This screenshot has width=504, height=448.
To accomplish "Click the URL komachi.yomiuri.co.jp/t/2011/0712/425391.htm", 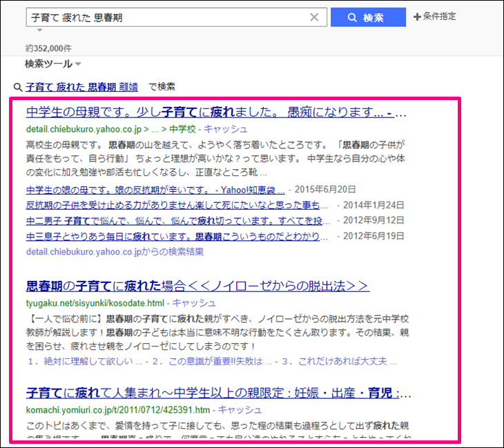I will [118, 410].
